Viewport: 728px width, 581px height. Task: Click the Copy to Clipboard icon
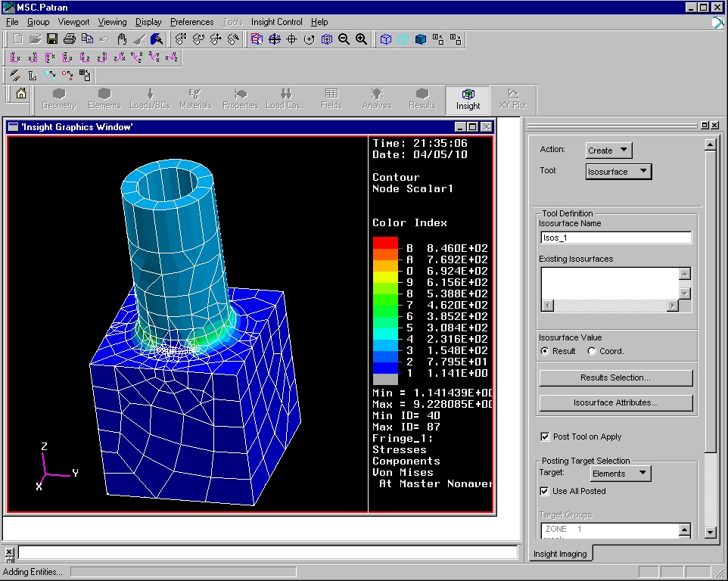click(x=87, y=39)
